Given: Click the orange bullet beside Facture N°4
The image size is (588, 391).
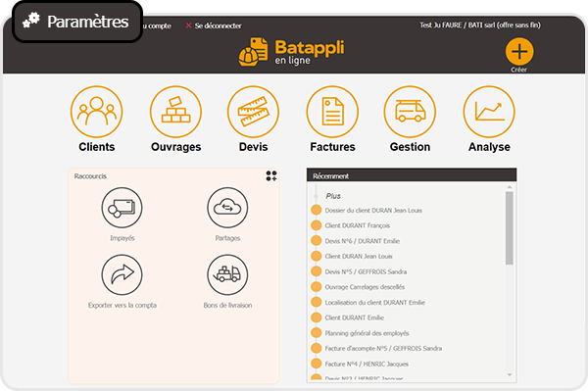Looking at the screenshot, I should tap(317, 364).
